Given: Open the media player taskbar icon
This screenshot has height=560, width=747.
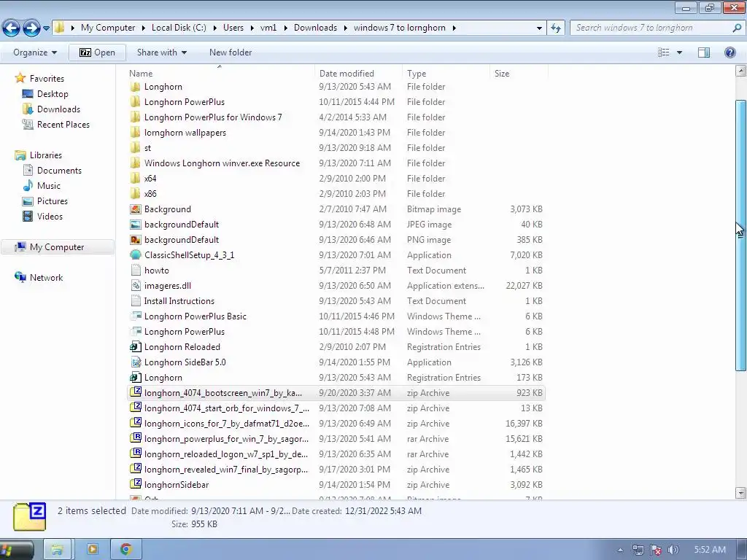Looking at the screenshot, I should (92, 550).
